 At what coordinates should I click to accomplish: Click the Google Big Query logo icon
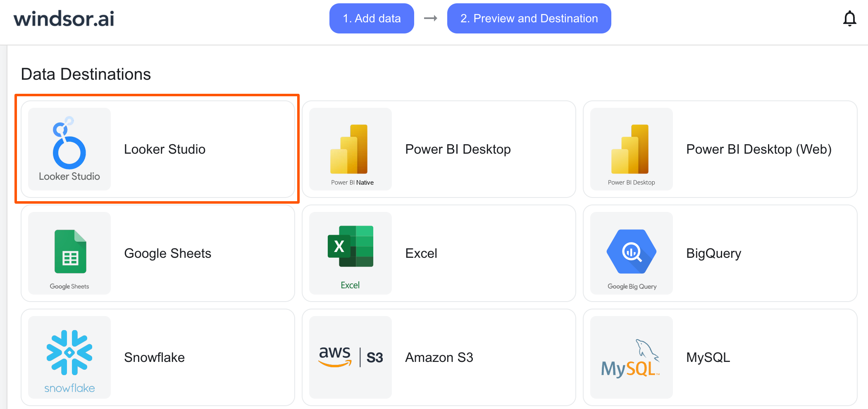632,253
